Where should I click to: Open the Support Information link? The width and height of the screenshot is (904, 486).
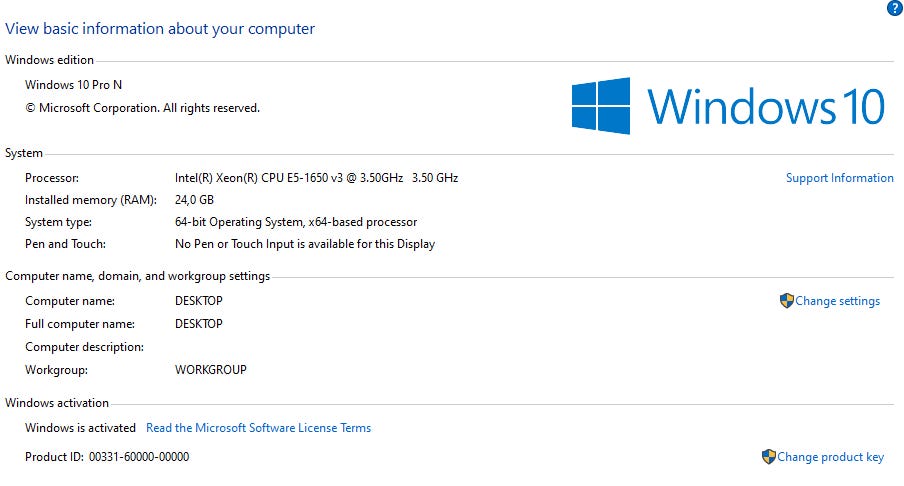[x=839, y=178]
